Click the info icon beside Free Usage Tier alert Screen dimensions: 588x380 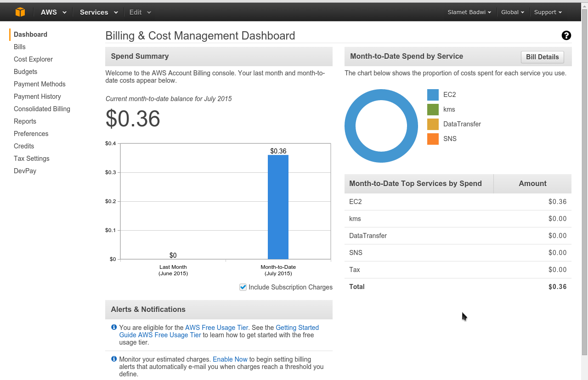114,327
